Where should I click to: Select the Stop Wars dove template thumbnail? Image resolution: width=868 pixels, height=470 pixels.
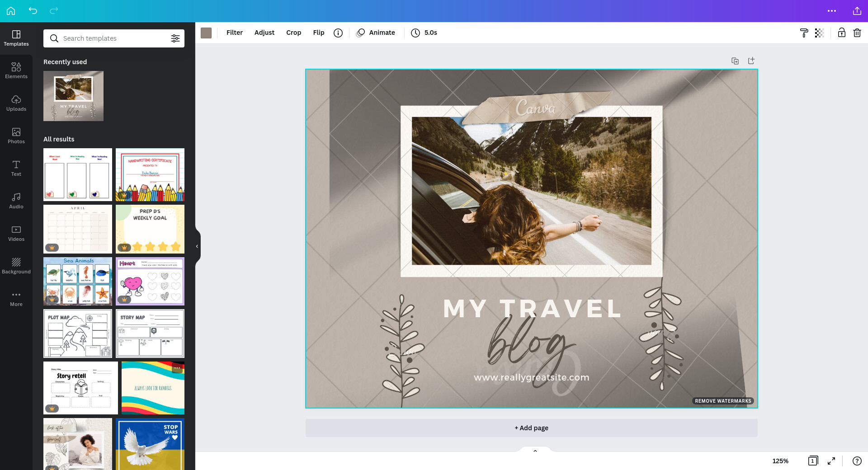[150, 444]
